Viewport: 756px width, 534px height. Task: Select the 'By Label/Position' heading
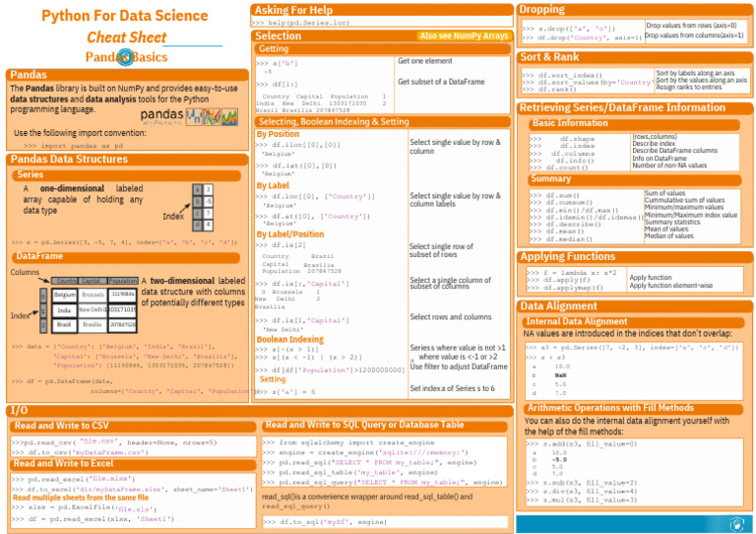(290, 234)
